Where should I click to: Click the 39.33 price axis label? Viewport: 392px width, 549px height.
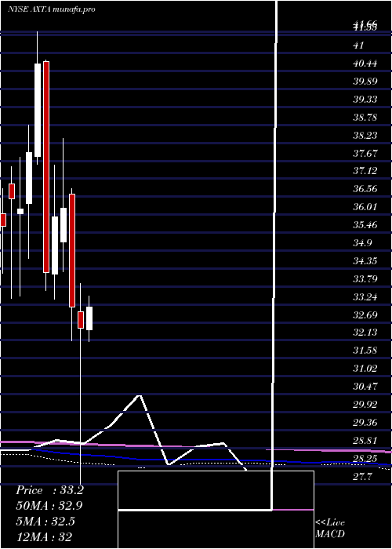(x=365, y=99)
